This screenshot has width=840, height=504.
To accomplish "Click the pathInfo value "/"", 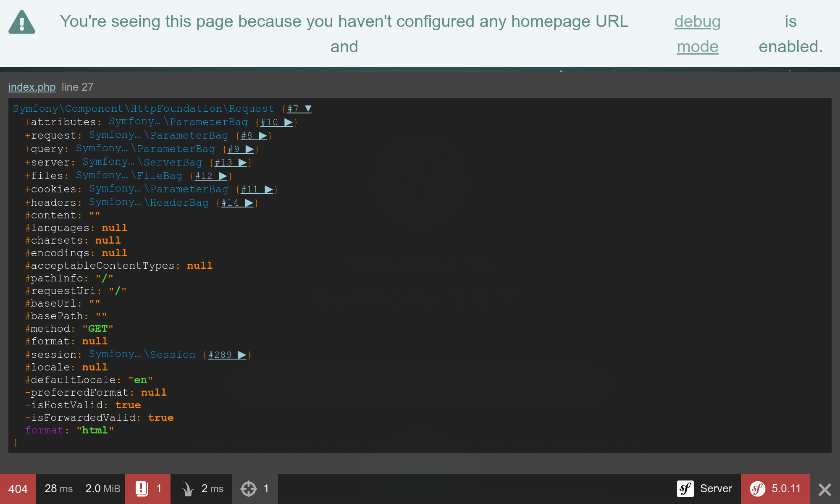I will [x=105, y=278].
